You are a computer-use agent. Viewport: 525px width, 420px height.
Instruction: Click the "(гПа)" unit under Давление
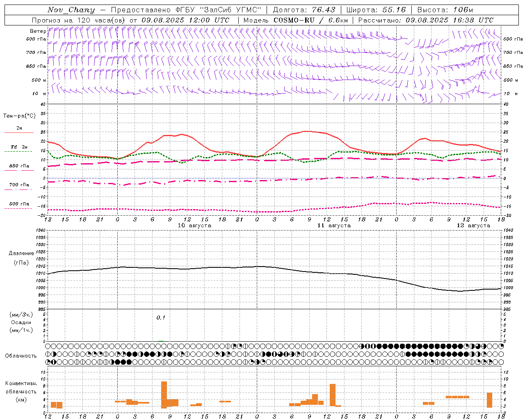[21, 262]
